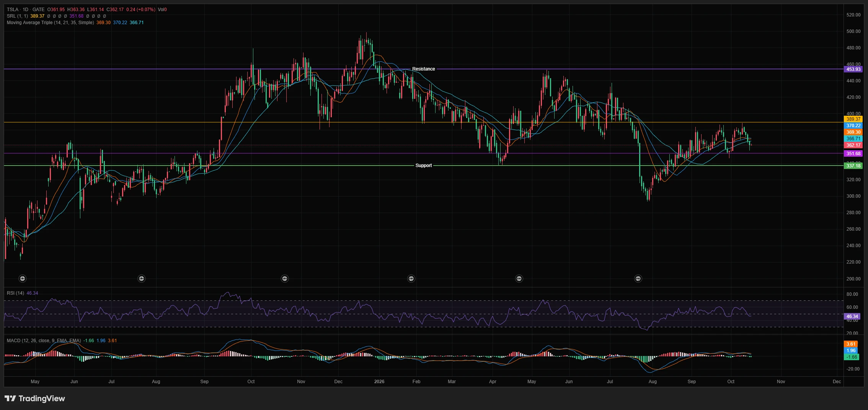Open the event marker between Jul and Aug 2025
The image size is (868, 410).
coord(142,279)
